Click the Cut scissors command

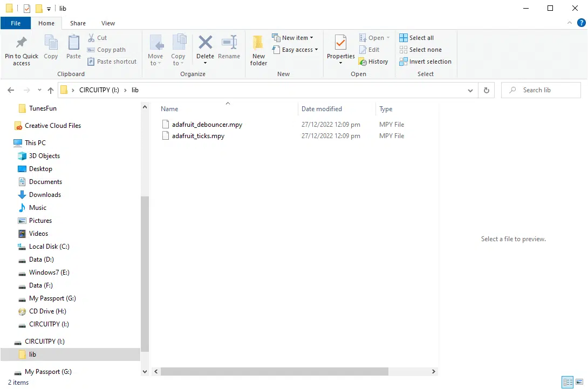pyautogui.click(x=98, y=38)
